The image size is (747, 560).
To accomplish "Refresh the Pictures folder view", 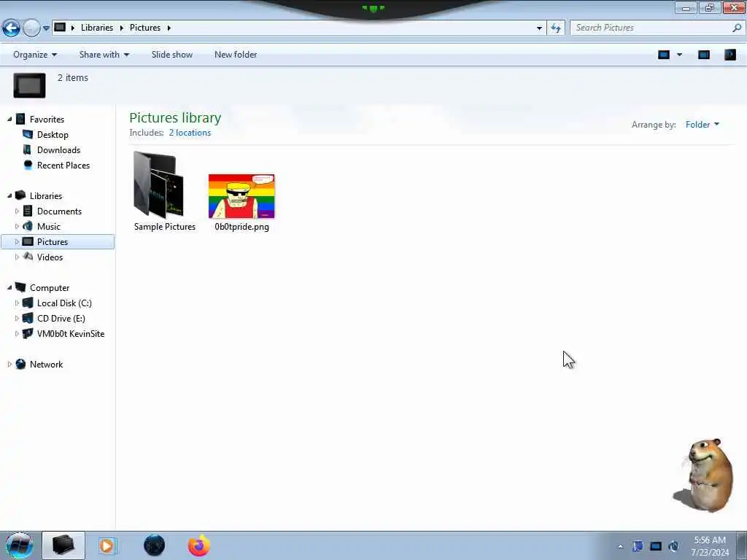I will click(556, 28).
